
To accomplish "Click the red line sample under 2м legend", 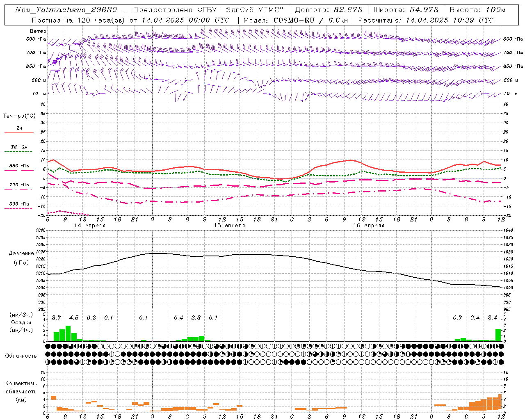I will (19, 133).
